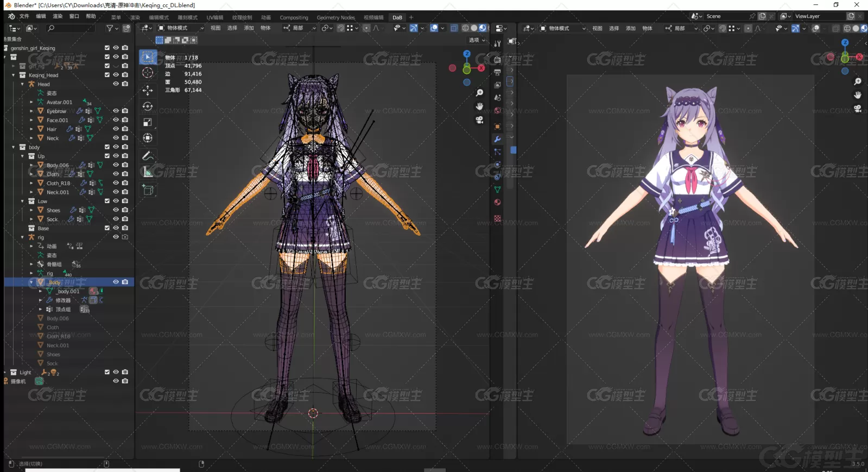Viewport: 868px width, 472px height.
Task: Uncheck the Keqing_Head collection checkbox
Action: [x=107, y=75]
